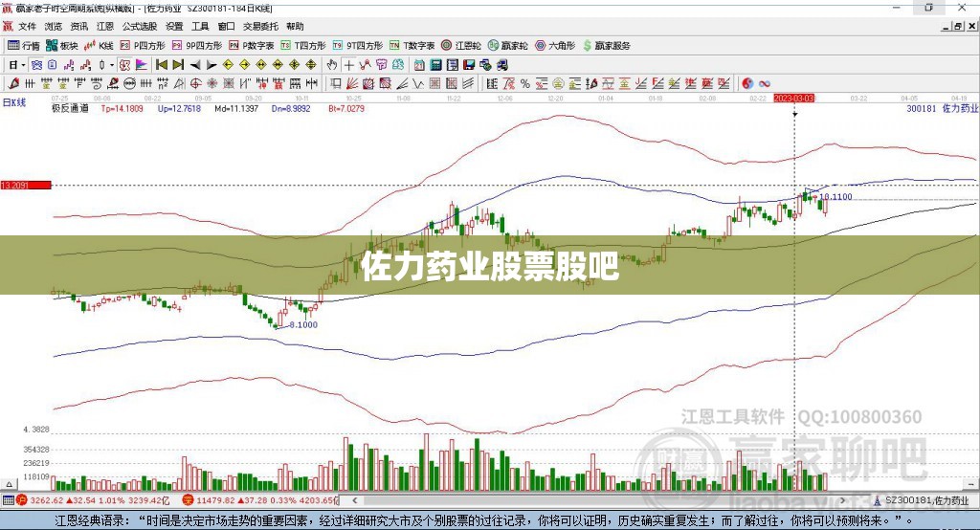Jump to last bar icon

coord(178,65)
